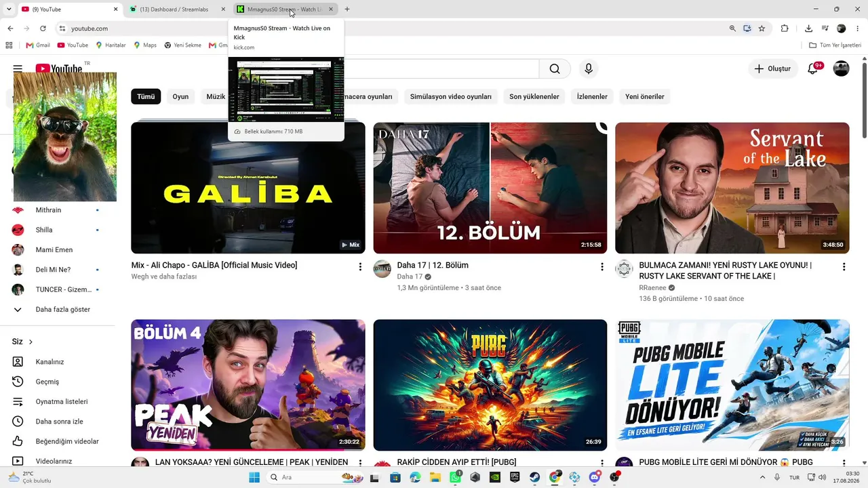
Task: Open Daha sonra izle watch later list
Action: pos(58,422)
